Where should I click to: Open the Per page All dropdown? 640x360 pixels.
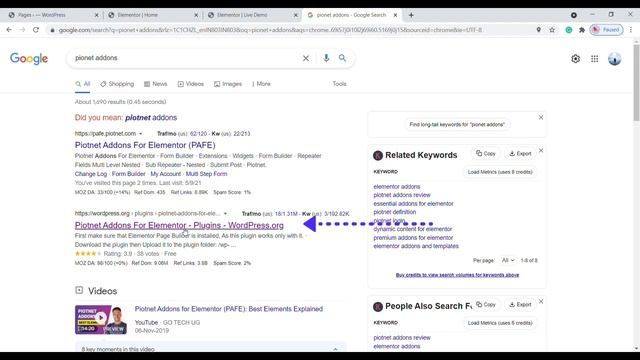[x=508, y=260]
